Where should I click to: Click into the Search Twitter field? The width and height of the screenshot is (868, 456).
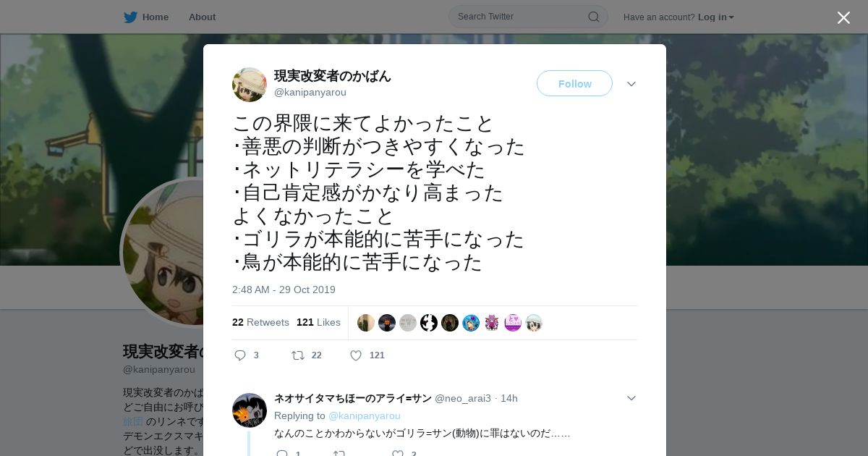point(521,17)
